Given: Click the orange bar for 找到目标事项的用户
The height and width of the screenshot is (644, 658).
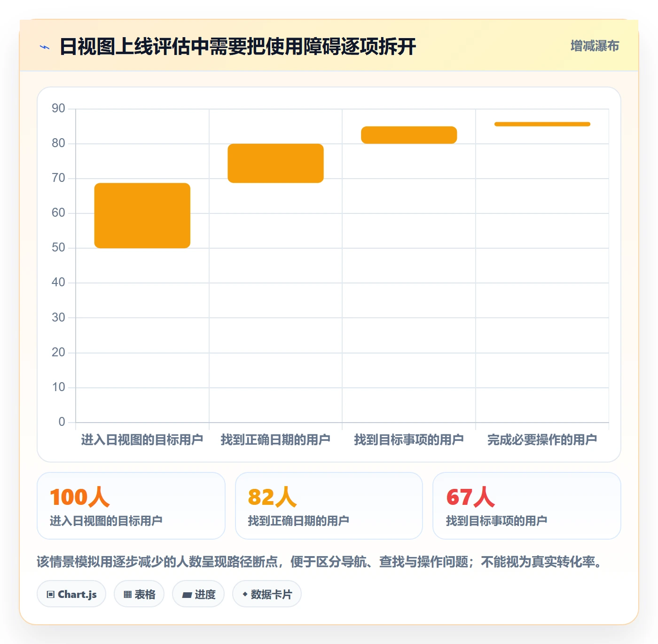Looking at the screenshot, I should pos(409,135).
